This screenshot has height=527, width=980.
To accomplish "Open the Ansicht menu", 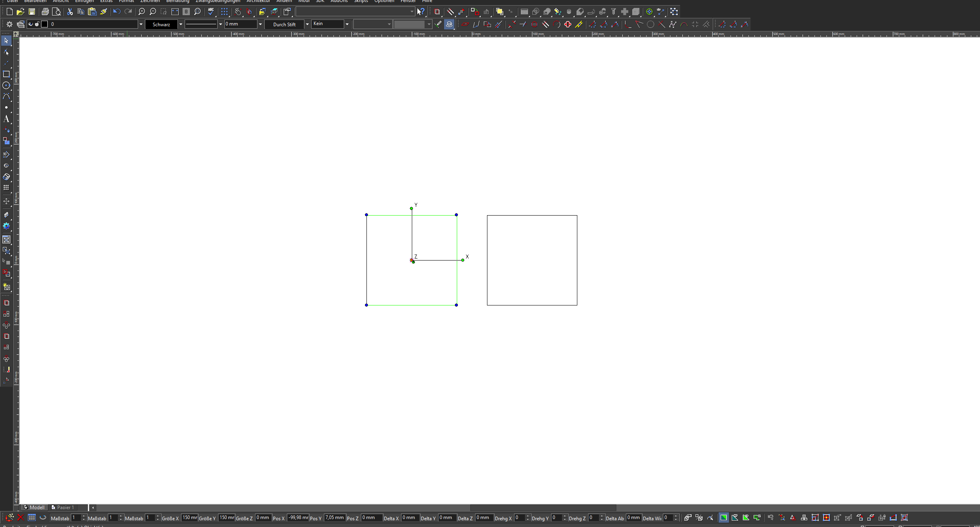I will point(61,1).
